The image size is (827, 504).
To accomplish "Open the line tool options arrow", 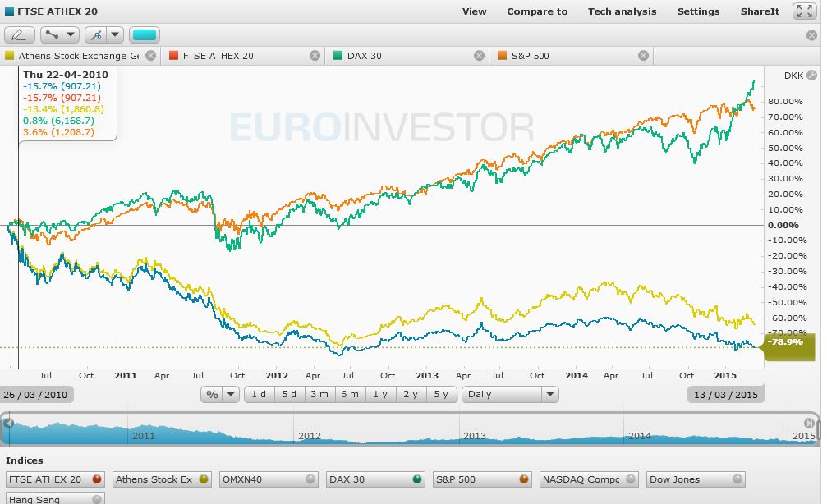I will pyautogui.click(x=71, y=35).
